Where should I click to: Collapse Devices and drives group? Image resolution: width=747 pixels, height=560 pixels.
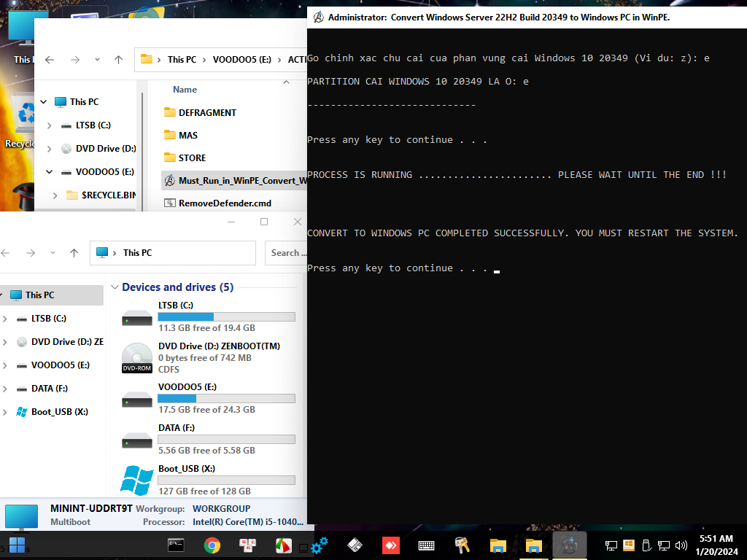(x=115, y=287)
